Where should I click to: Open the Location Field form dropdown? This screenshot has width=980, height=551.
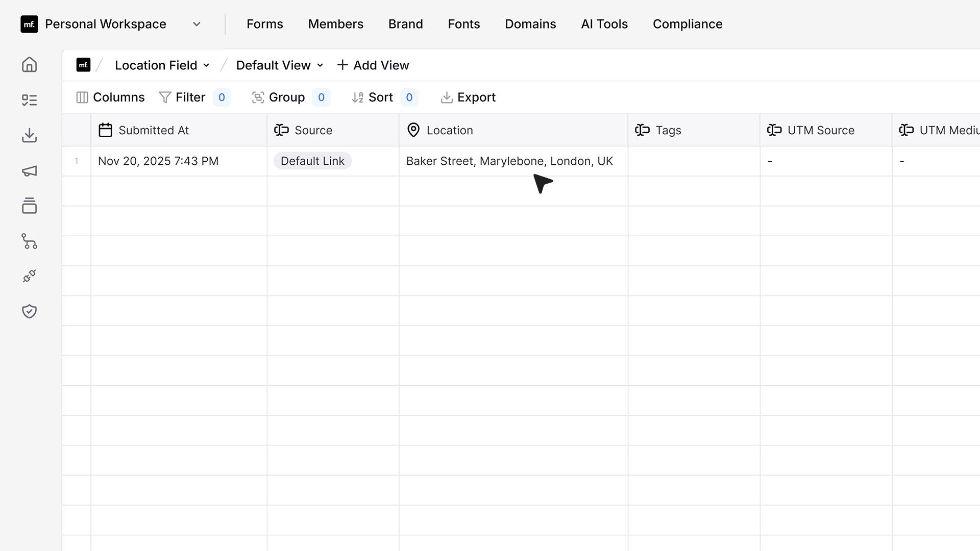(x=162, y=65)
